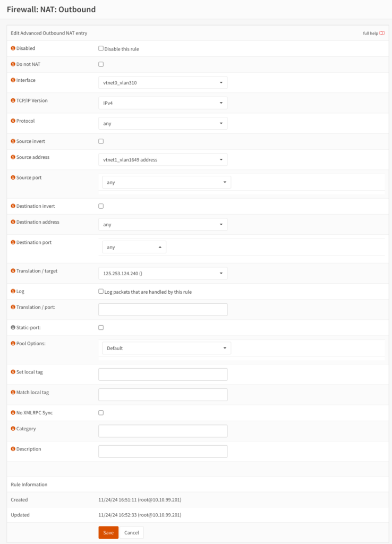Screen dimensions: 392x544
Task: Open the Source address dropdown
Action: coord(163,159)
